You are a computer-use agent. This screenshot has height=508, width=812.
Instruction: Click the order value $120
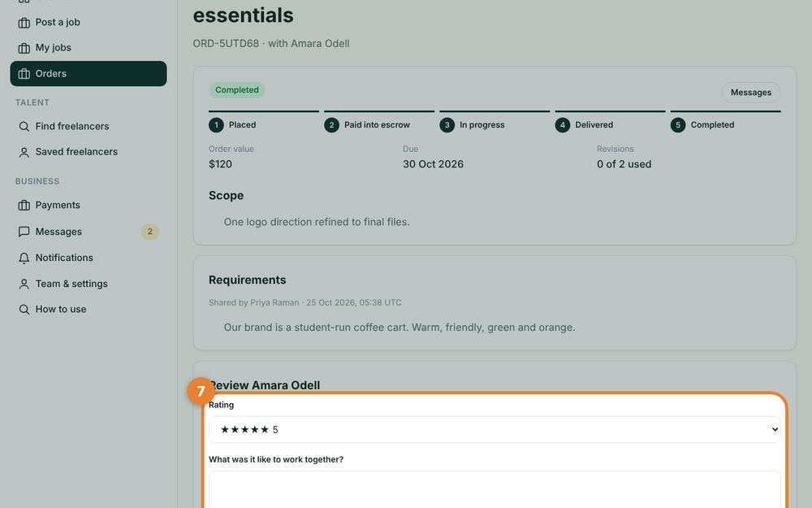(x=220, y=164)
